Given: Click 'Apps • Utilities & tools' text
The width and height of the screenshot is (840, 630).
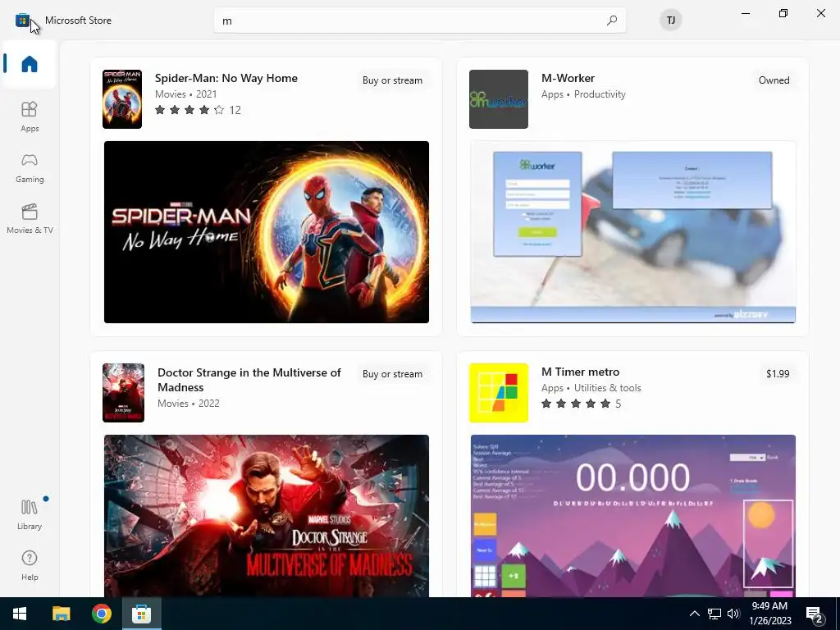Looking at the screenshot, I should [x=591, y=388].
